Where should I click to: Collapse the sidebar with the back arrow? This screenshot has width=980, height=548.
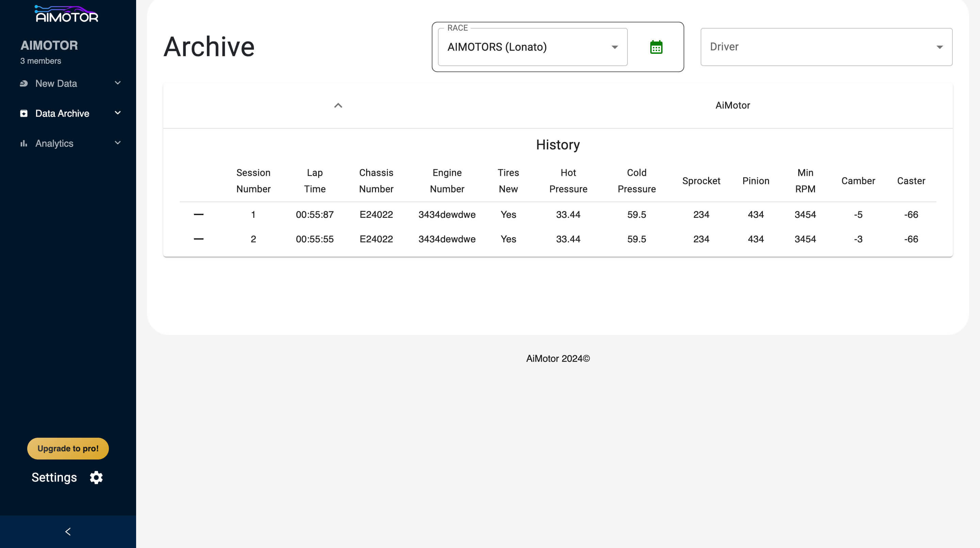tap(68, 531)
